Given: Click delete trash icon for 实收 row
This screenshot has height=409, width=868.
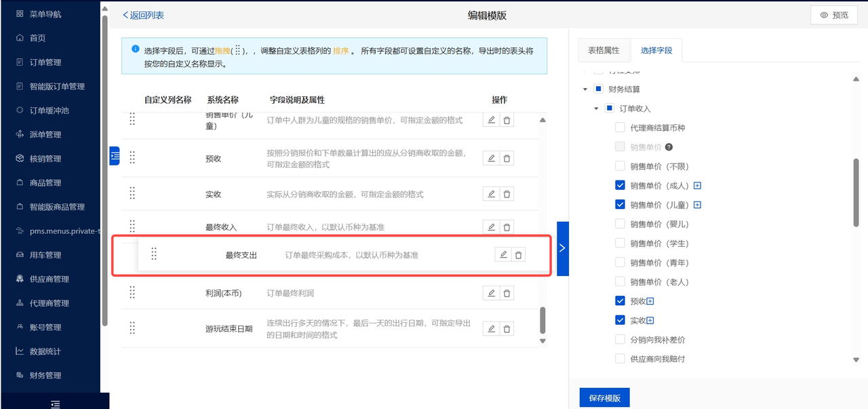Looking at the screenshot, I should tap(507, 195).
